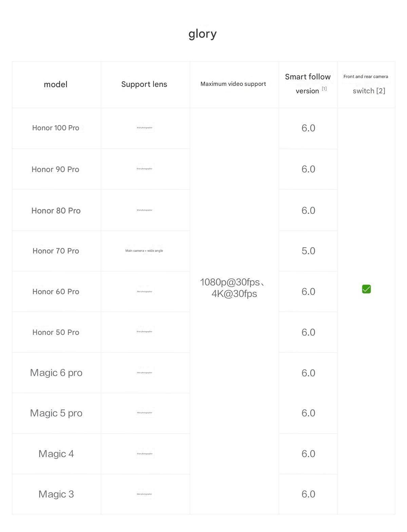
Task: Select the 'Support lens' column header
Action: [144, 84]
